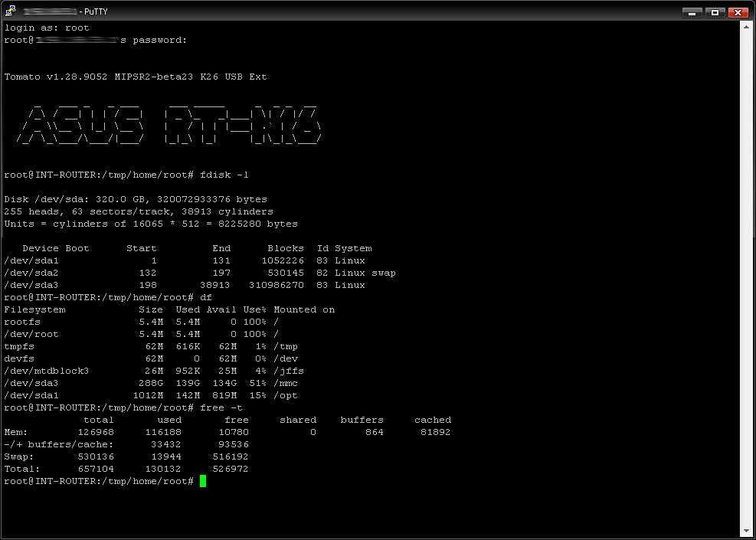Viewport: 756px width, 540px height.
Task: Click the '/mmc' mount point
Action: point(286,384)
